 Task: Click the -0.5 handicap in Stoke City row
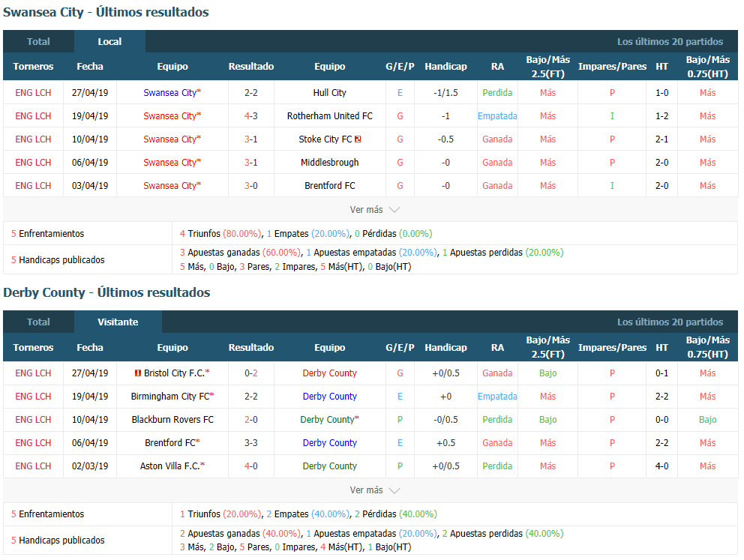pyautogui.click(x=445, y=139)
